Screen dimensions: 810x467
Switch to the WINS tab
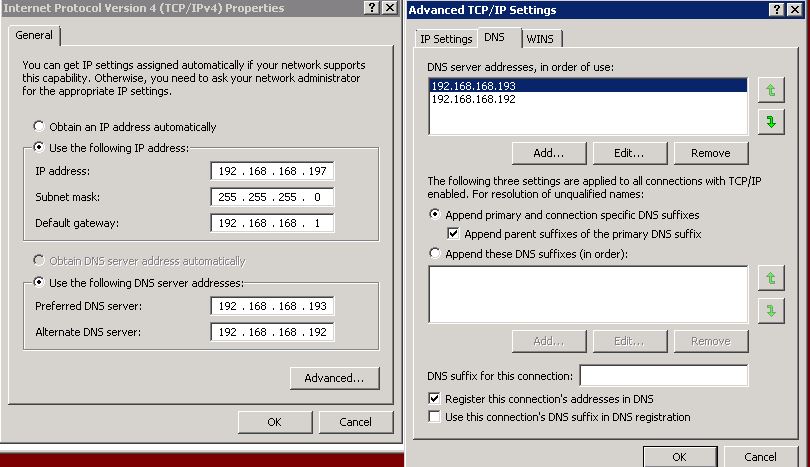pos(540,39)
